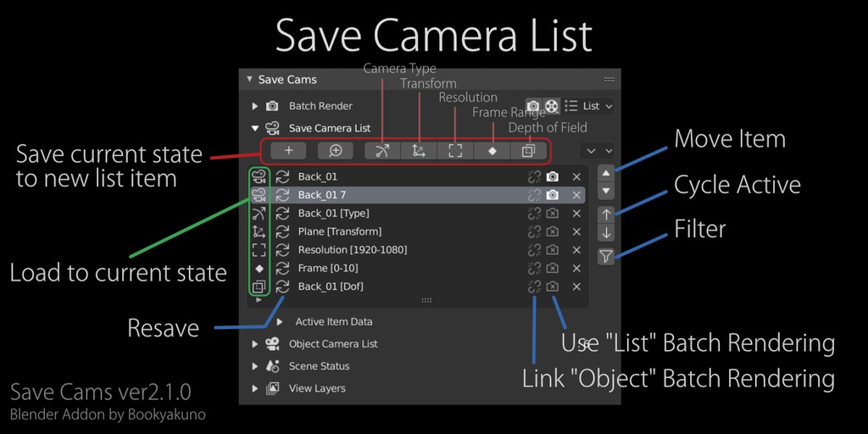Viewport: 868px width, 434px height.
Task: Move selected item up in list
Action: [606, 173]
